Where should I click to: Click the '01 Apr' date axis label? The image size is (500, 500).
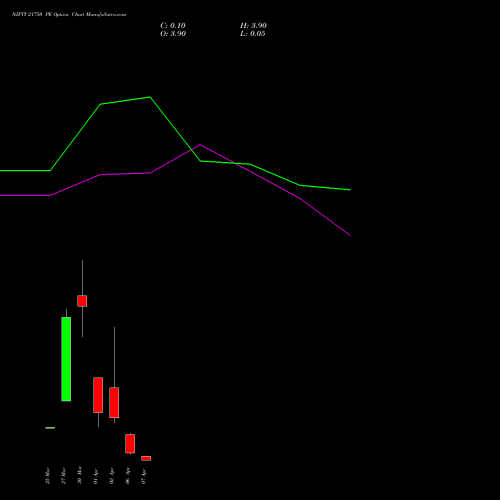[96, 476]
